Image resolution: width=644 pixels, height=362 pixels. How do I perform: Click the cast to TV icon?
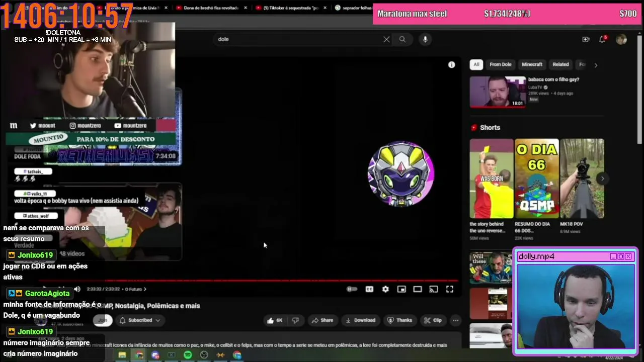[x=433, y=289]
